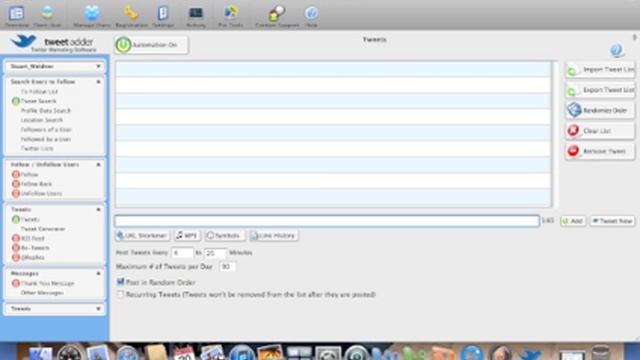Click the Pro Tools toolbar icon
The image size is (640, 360).
[231, 15]
